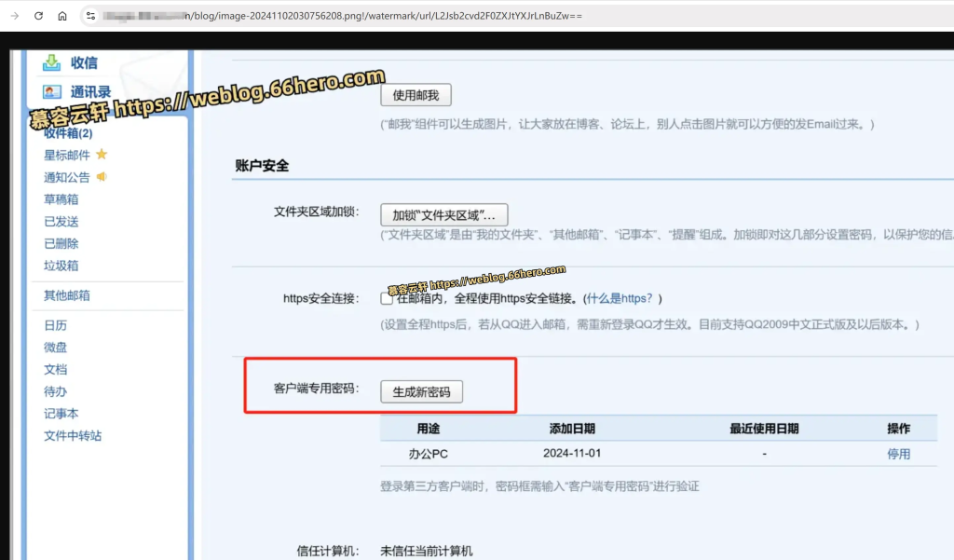Click the star icon beside 星标邮件
954x560 pixels.
[102, 155]
